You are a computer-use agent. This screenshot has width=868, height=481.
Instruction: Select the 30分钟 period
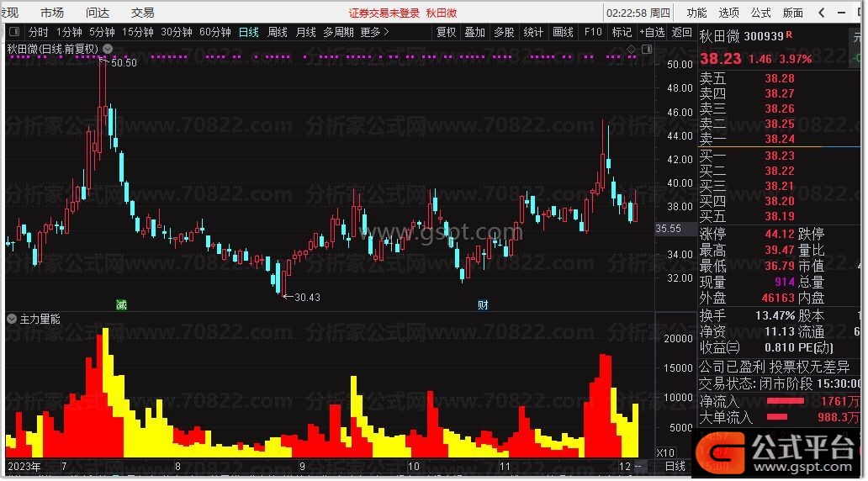[177, 32]
